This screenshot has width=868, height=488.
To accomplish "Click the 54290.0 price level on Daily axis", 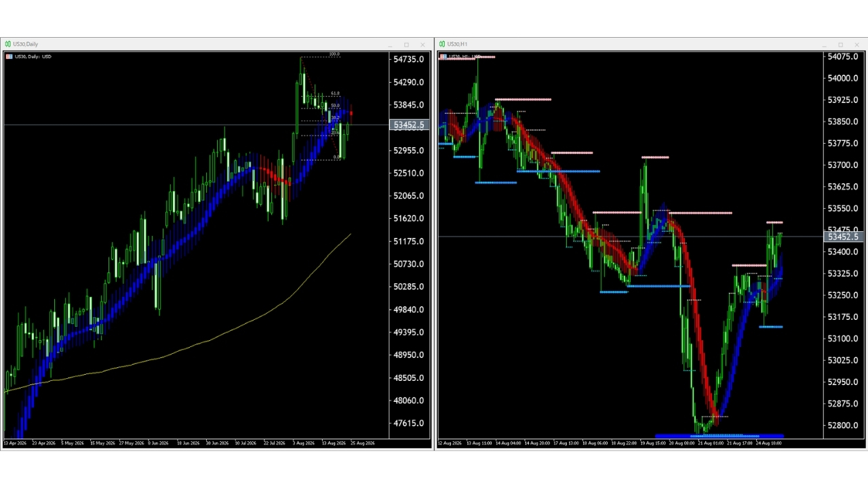I will click(x=409, y=83).
